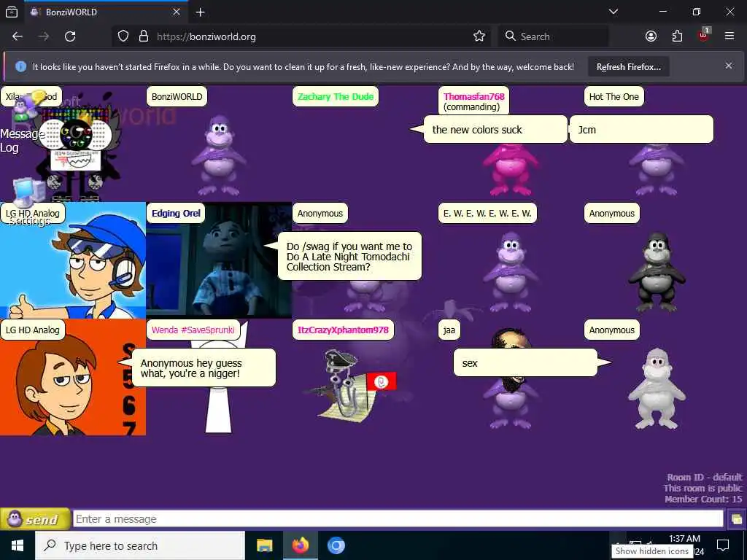Open the extensions puzzle icon

677,36
